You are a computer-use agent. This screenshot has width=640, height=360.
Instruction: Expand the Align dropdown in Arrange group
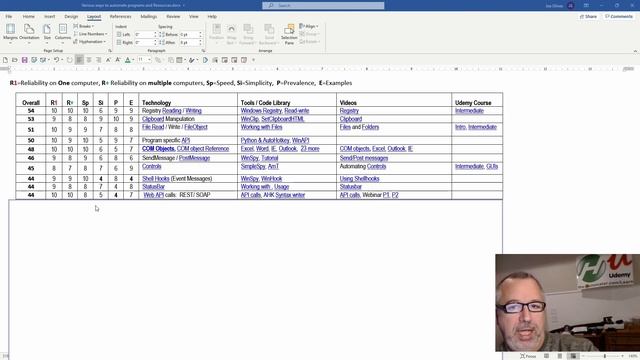pos(309,26)
